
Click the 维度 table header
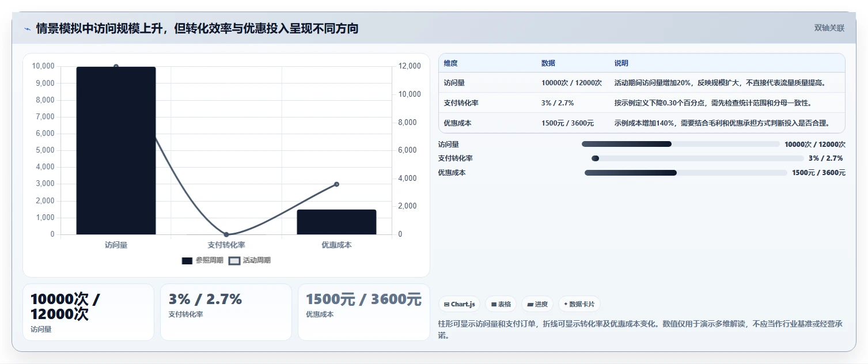(451, 63)
